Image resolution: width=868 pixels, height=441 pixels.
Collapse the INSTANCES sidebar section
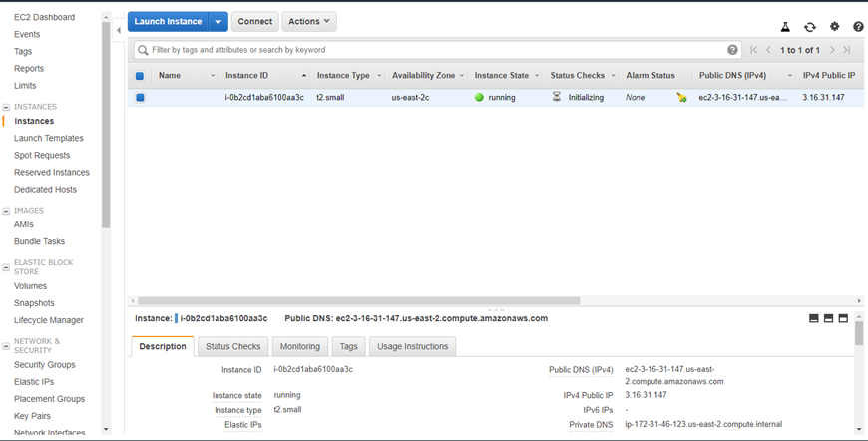[6, 107]
